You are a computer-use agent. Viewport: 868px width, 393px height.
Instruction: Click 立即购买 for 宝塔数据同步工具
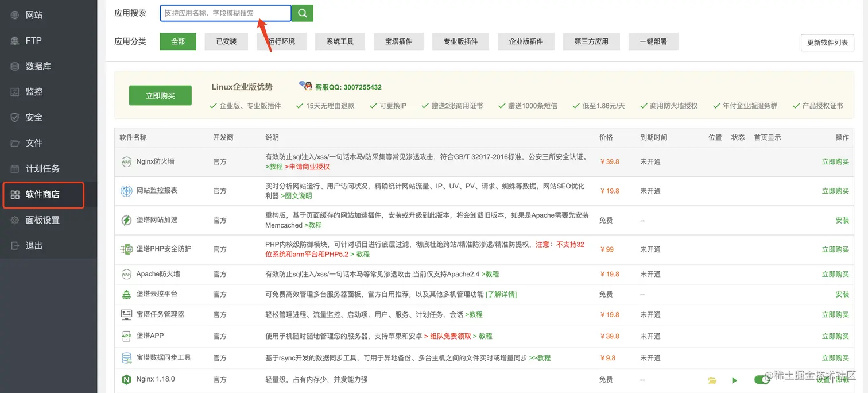point(835,358)
